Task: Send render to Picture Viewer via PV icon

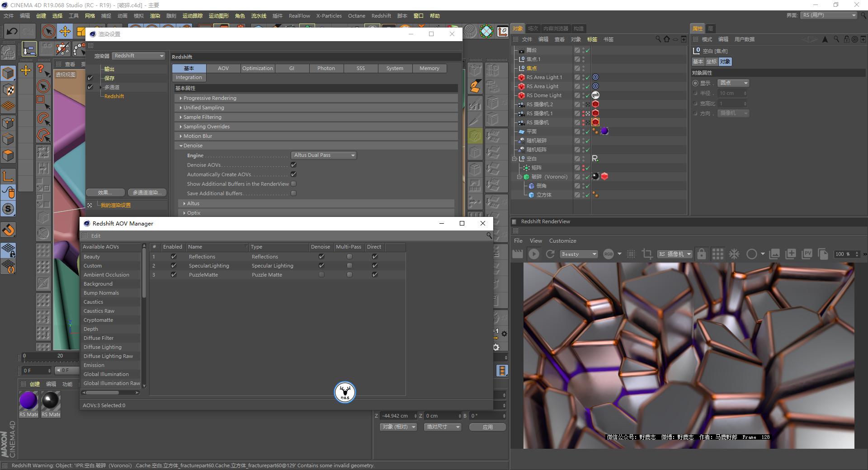Action: tap(808, 254)
